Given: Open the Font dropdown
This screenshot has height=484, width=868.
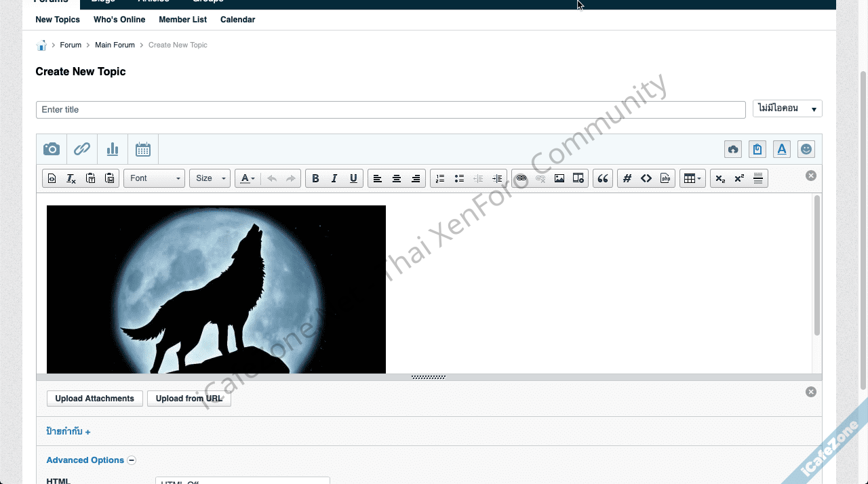Looking at the screenshot, I should tap(154, 178).
